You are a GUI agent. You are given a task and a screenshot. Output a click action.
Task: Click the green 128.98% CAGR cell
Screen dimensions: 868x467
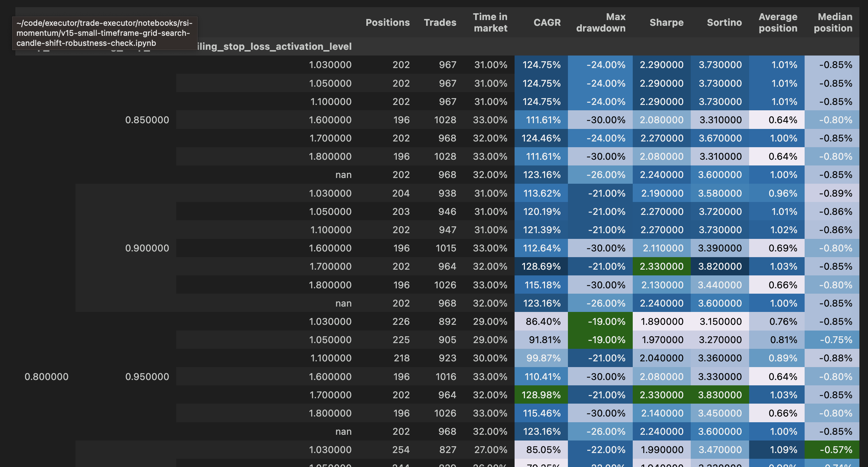point(541,395)
